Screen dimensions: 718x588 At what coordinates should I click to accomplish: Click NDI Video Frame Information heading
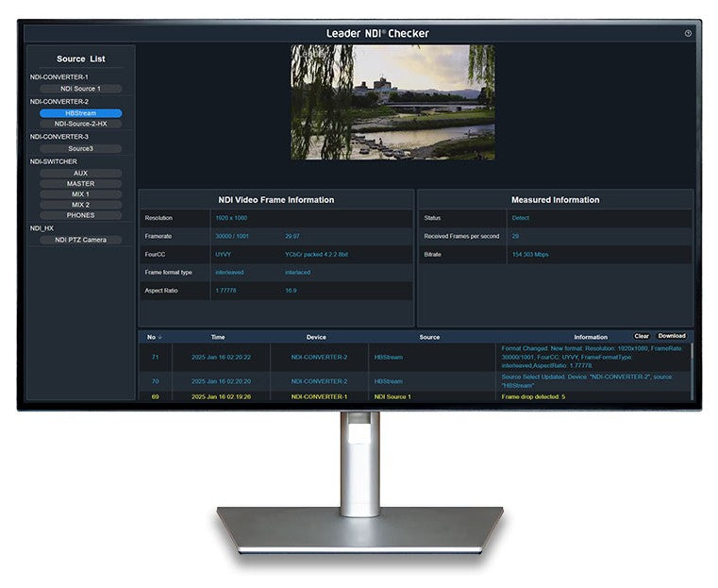click(x=276, y=200)
